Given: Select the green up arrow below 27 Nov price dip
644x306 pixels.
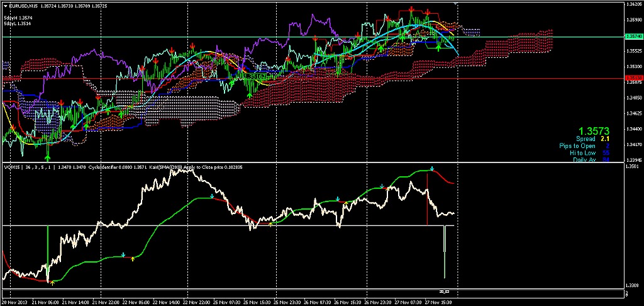Looking at the screenshot, I should coord(438,48).
